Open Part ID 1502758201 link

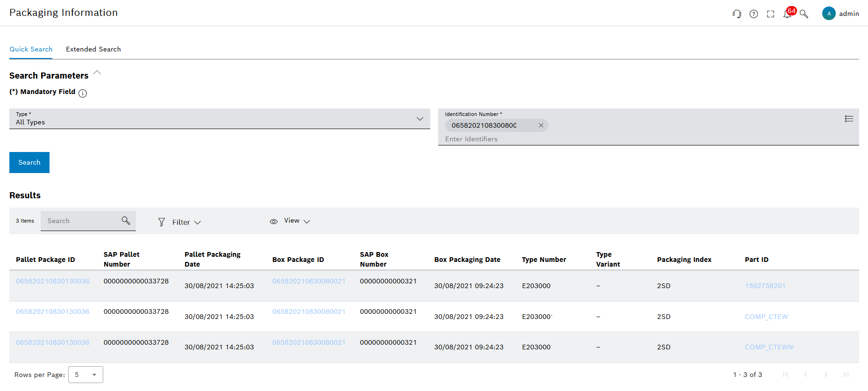765,286
